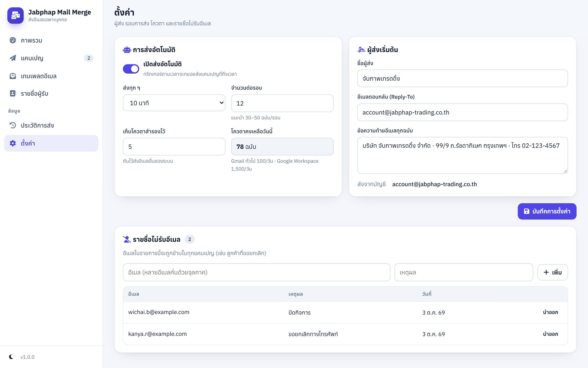Remove kanya.r@example.com with นำออก
The width and height of the screenshot is (588, 368).
click(x=550, y=334)
